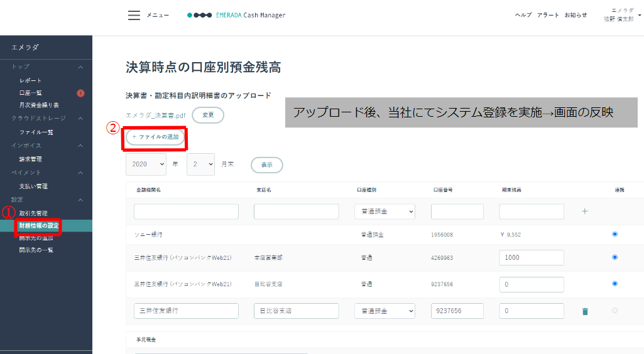
Task: Click the 表示 button
Action: tap(267, 165)
